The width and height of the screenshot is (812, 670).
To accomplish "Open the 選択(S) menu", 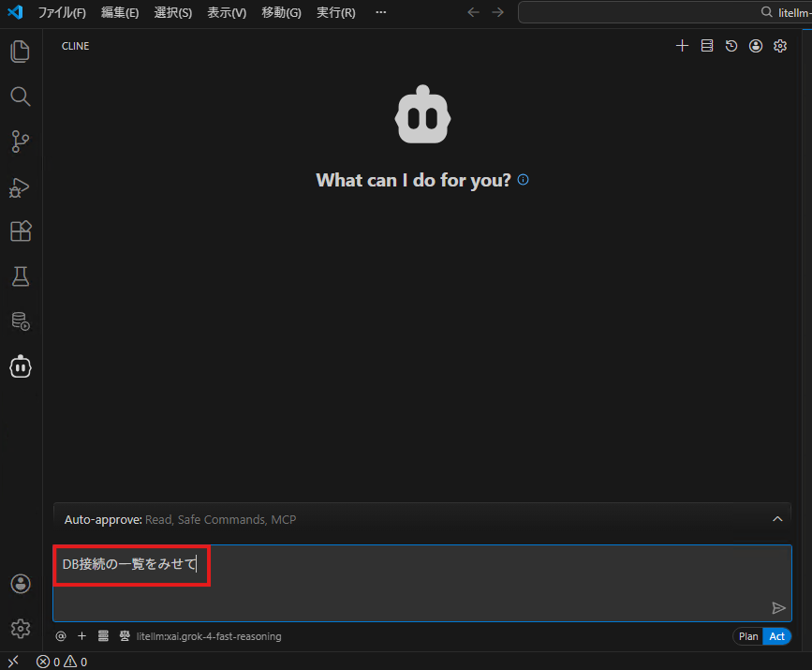I will pos(173,12).
